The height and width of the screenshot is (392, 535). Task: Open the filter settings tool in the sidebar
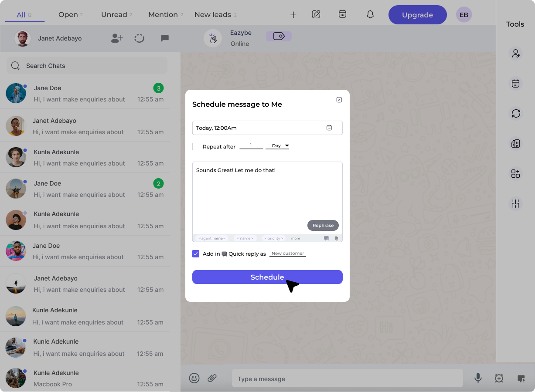(x=515, y=203)
